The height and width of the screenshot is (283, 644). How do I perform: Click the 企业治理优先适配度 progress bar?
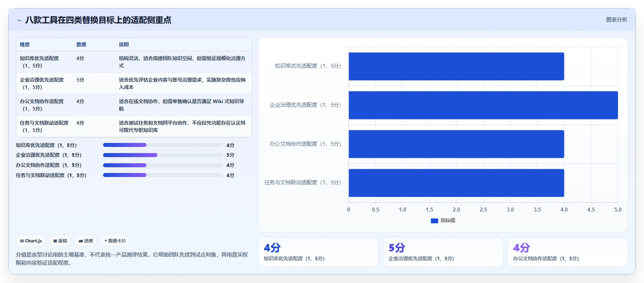(163, 155)
